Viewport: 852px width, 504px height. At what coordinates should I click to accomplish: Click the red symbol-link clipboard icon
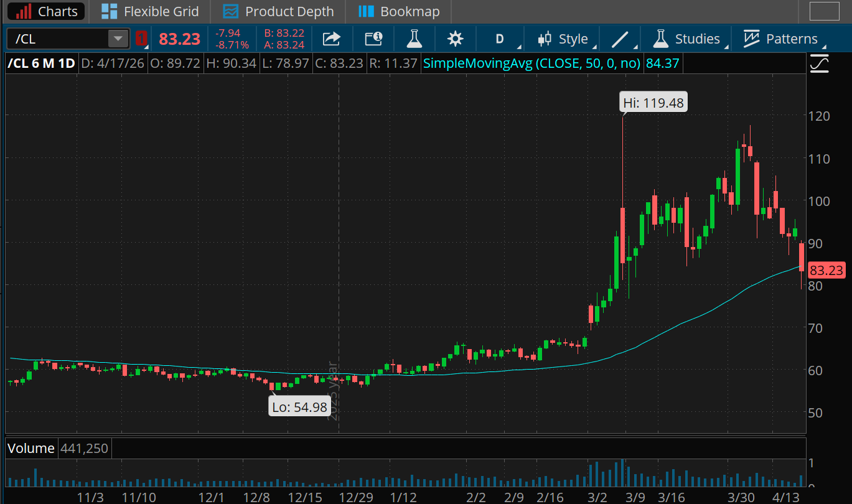141,39
